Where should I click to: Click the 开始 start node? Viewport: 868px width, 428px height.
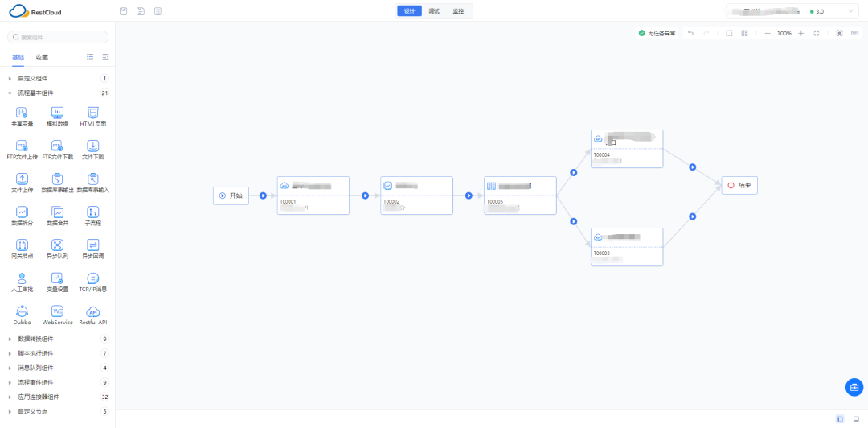pos(231,195)
